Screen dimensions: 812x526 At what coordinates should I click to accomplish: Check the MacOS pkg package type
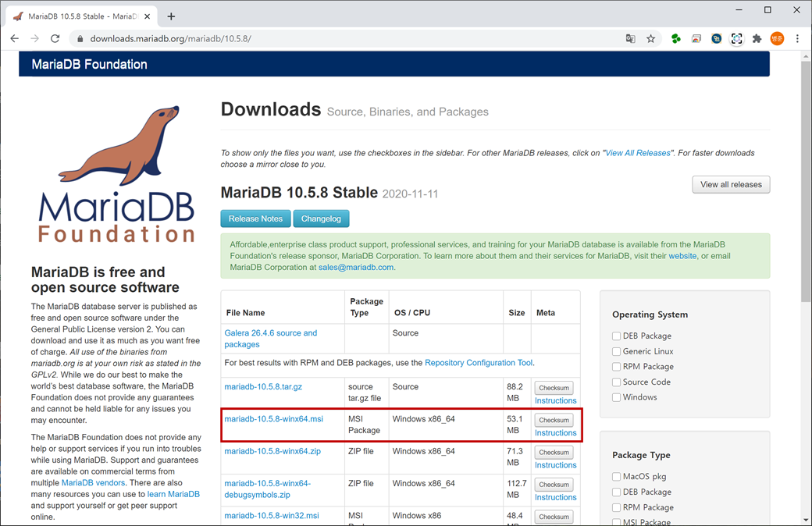(616, 476)
